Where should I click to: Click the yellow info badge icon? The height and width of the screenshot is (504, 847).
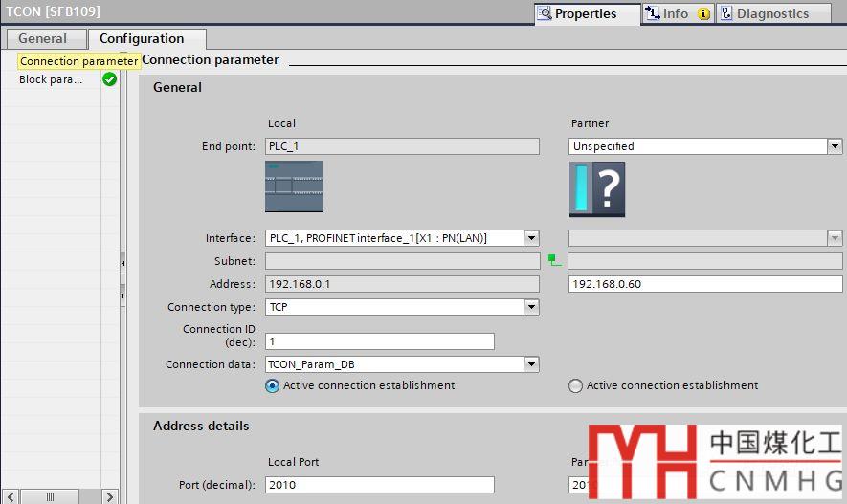703,14
